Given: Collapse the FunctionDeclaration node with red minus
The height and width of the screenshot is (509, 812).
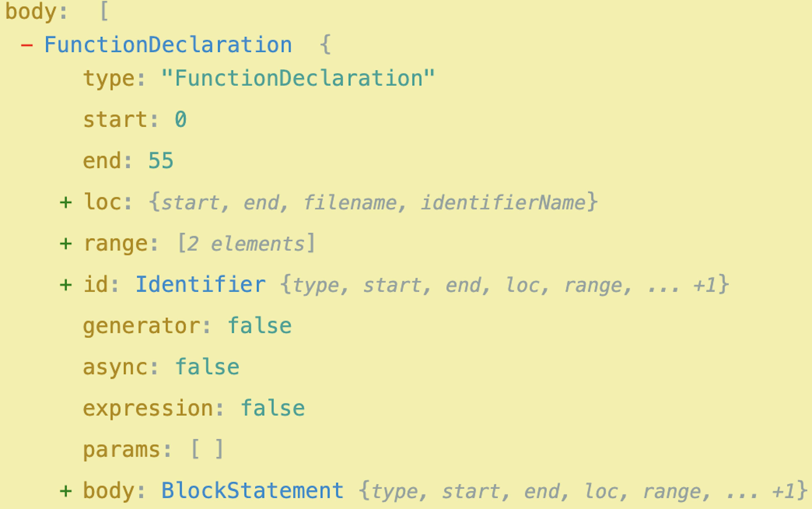Looking at the screenshot, I should (27, 45).
